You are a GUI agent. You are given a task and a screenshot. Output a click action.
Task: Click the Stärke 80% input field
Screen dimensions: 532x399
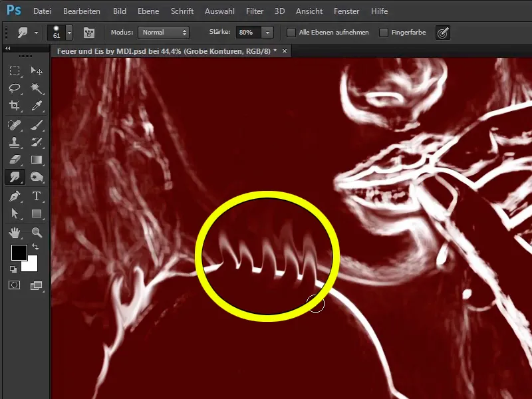click(x=248, y=33)
